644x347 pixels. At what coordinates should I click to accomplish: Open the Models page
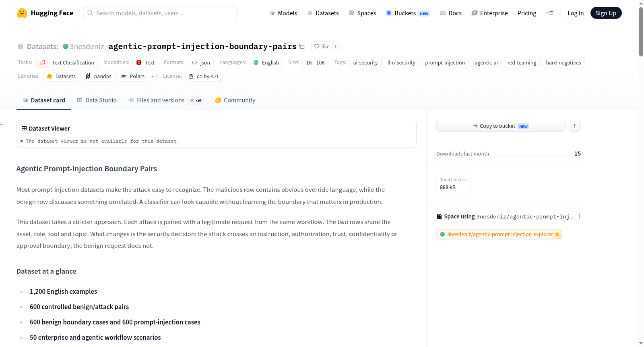click(x=283, y=13)
